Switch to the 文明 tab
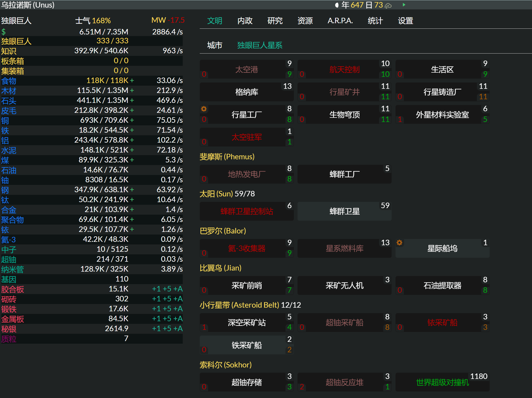This screenshot has width=532, height=398. (x=215, y=21)
